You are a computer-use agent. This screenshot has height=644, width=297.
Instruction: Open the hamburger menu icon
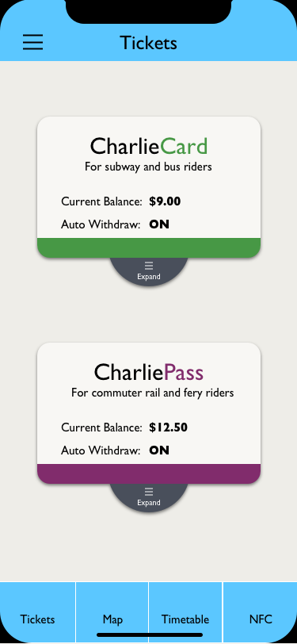tap(32, 42)
